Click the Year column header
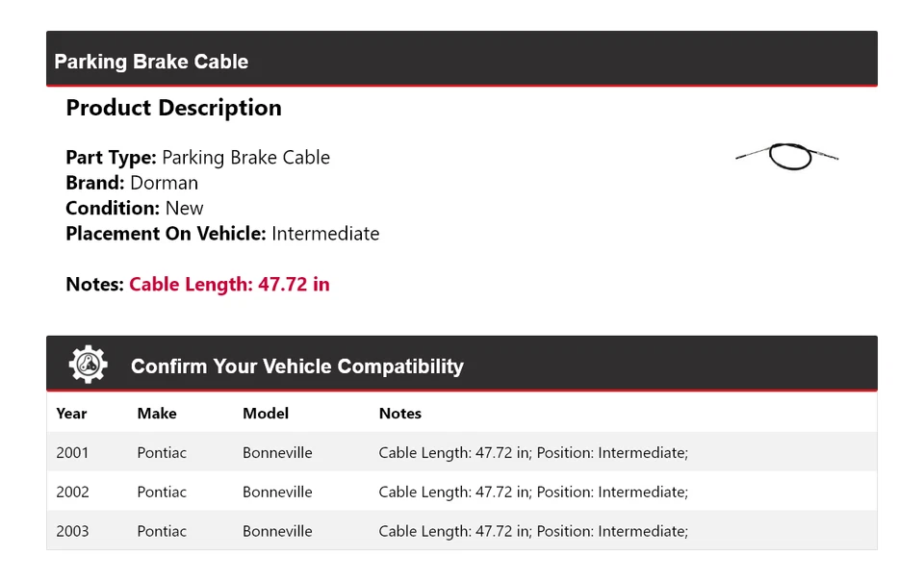 71,414
